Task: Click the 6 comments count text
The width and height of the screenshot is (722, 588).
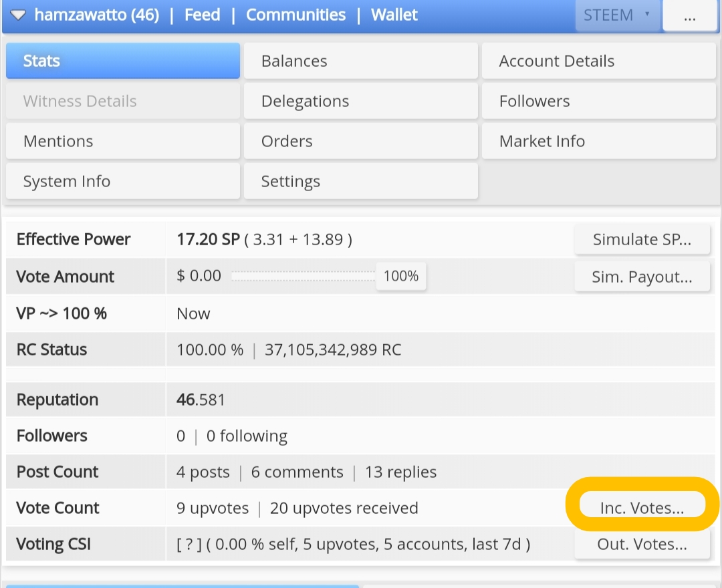Action: click(297, 472)
